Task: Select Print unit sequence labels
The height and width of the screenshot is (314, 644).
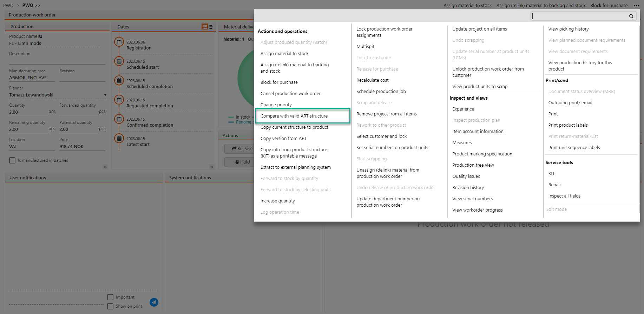Action: click(574, 148)
